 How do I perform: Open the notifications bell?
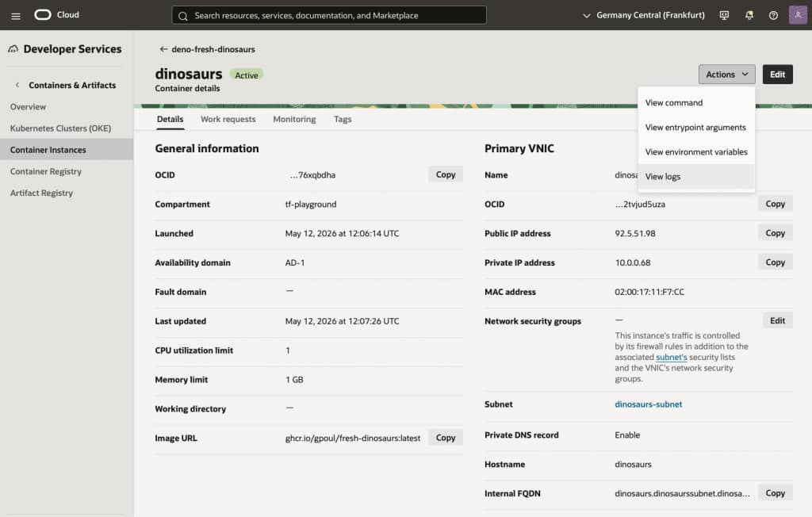tap(749, 15)
